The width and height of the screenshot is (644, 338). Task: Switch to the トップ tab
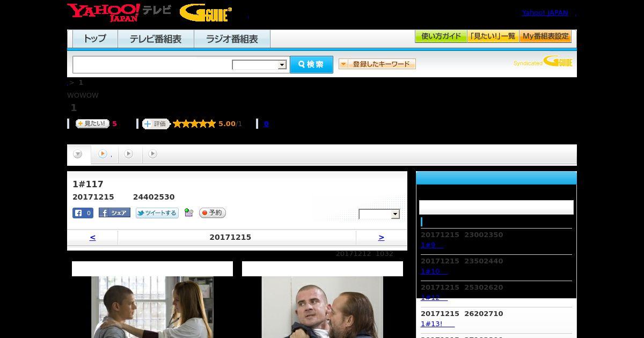[x=95, y=39]
